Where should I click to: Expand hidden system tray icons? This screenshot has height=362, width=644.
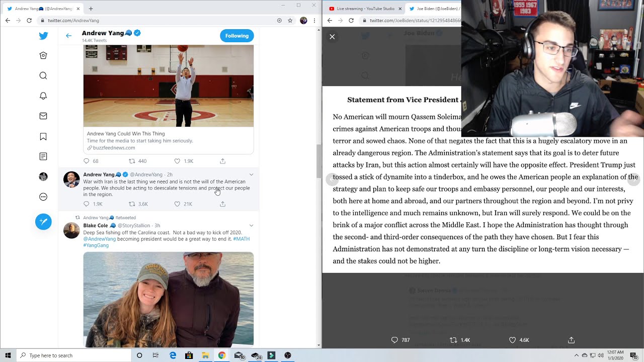tap(576, 355)
